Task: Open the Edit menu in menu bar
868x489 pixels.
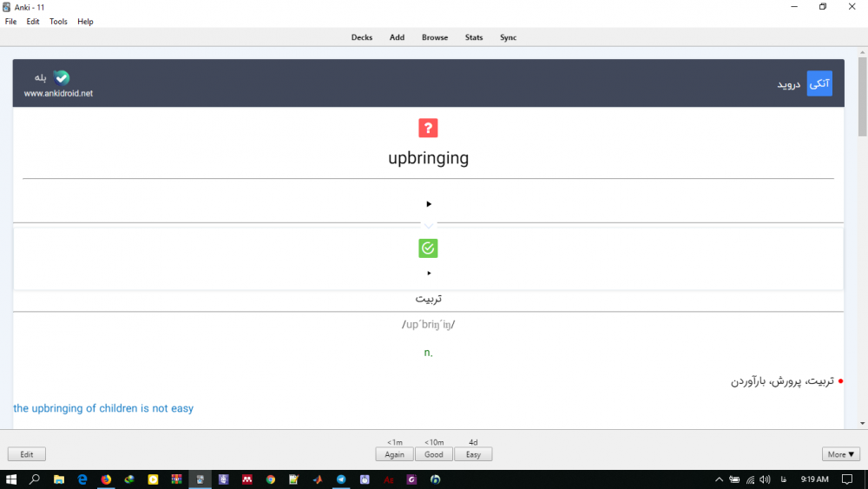Action: pos(33,22)
